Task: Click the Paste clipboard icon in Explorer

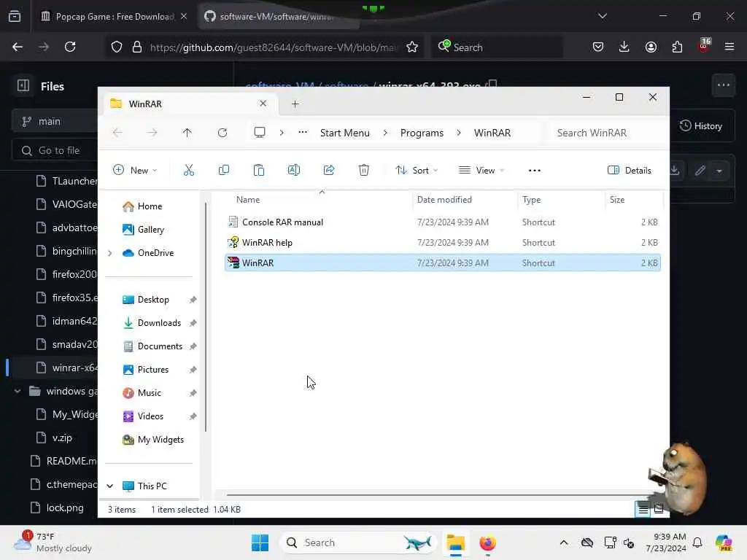Action: click(x=259, y=170)
